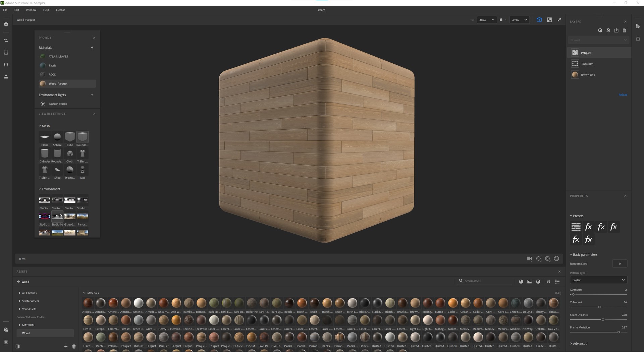Open the Stamp tool in the sidebar
644x352 pixels.
6,76
